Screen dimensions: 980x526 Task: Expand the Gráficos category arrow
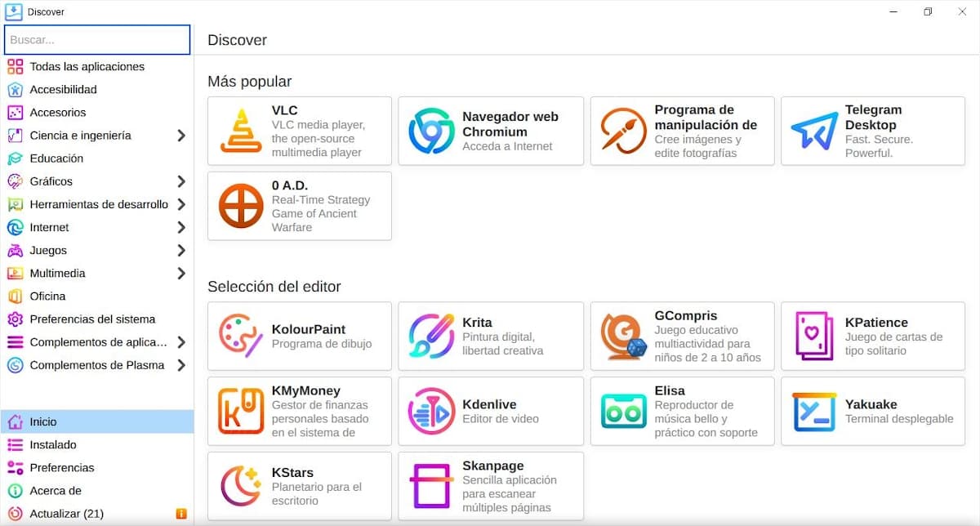[181, 181]
